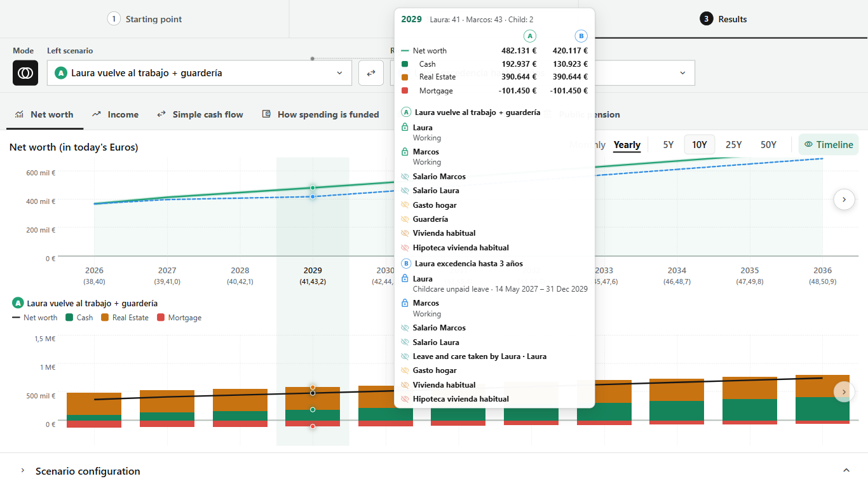
Task: Click Mortgage in the bar chart legend
Action: (179, 318)
